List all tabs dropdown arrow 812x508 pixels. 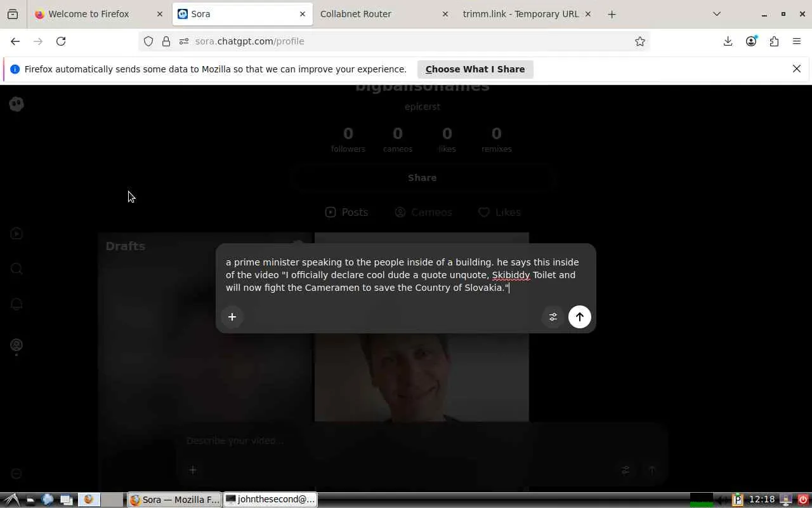717,14
